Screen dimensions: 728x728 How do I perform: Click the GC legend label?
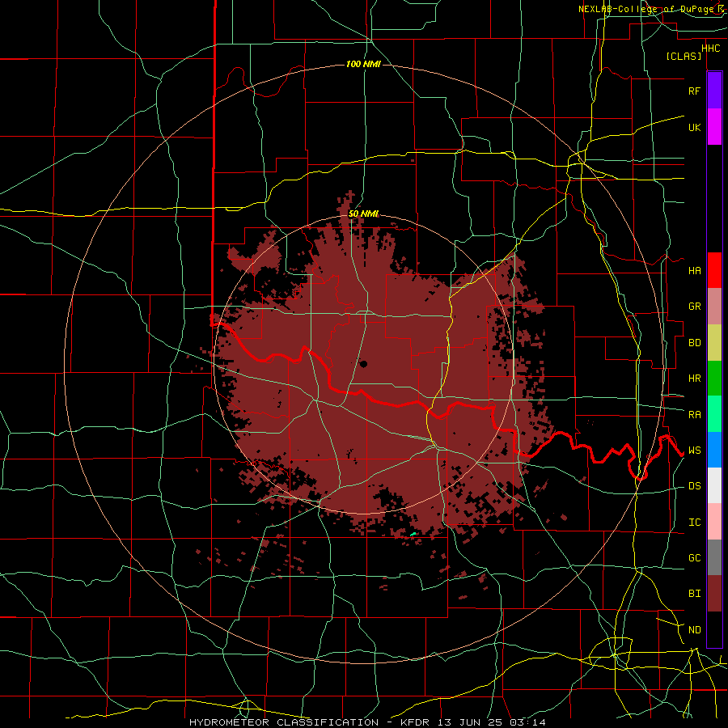click(x=694, y=557)
